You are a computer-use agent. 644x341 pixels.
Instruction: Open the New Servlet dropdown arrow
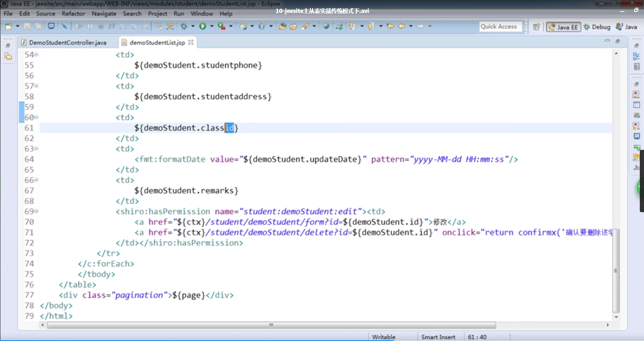271,26
